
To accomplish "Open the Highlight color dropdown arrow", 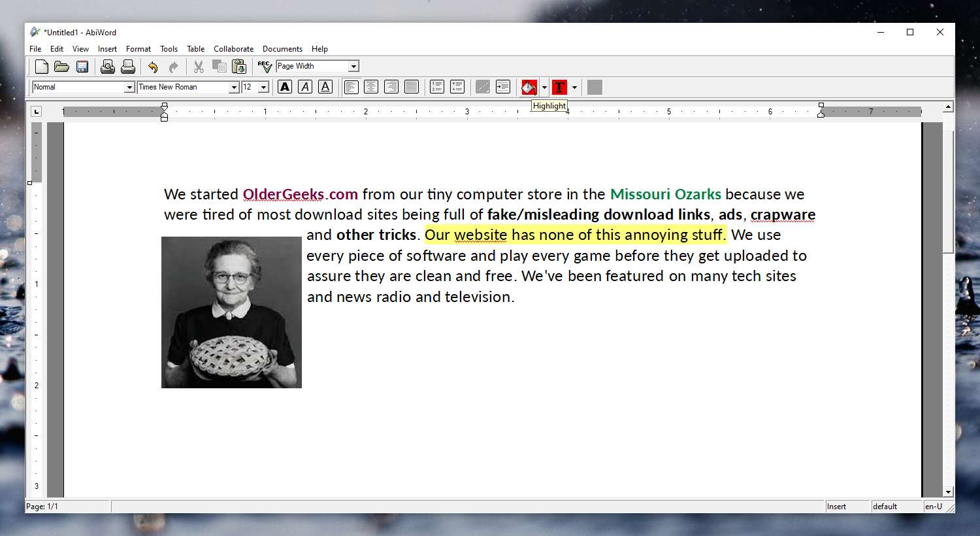I will [x=544, y=88].
